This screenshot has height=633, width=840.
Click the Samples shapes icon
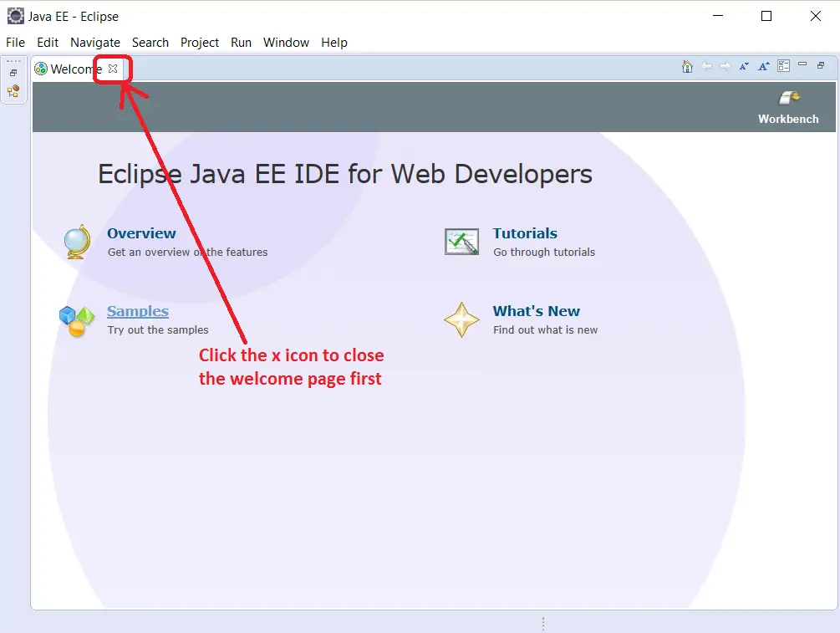[77, 320]
